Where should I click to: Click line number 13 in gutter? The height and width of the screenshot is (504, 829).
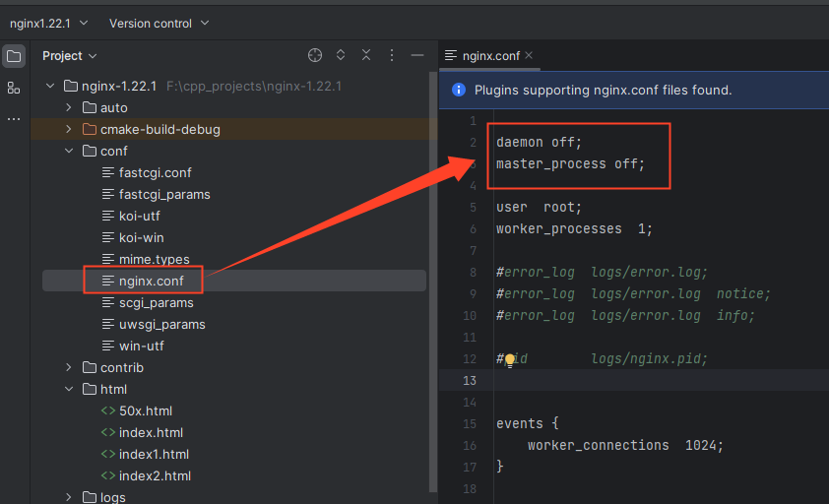pos(470,380)
